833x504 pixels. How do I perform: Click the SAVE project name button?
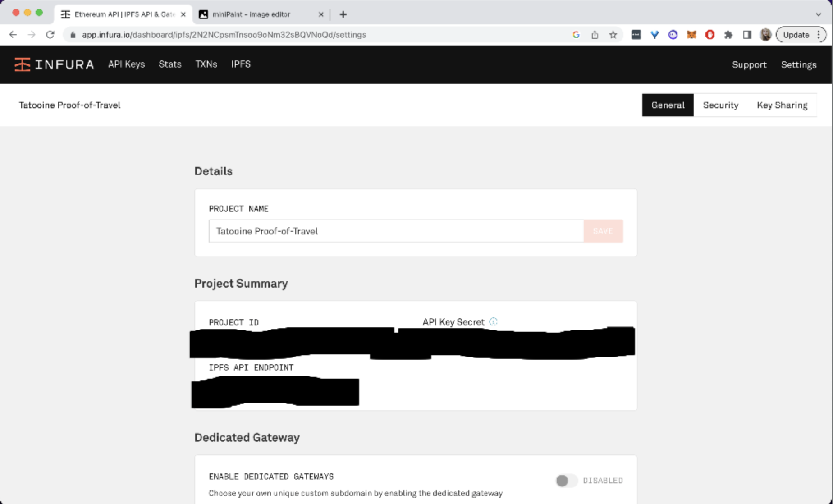(603, 231)
